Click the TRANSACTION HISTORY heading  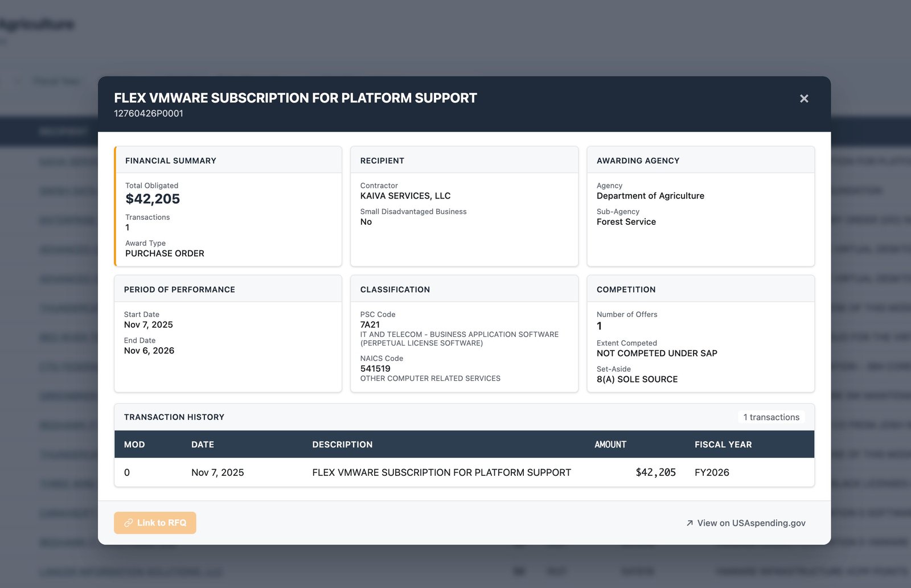(x=174, y=417)
